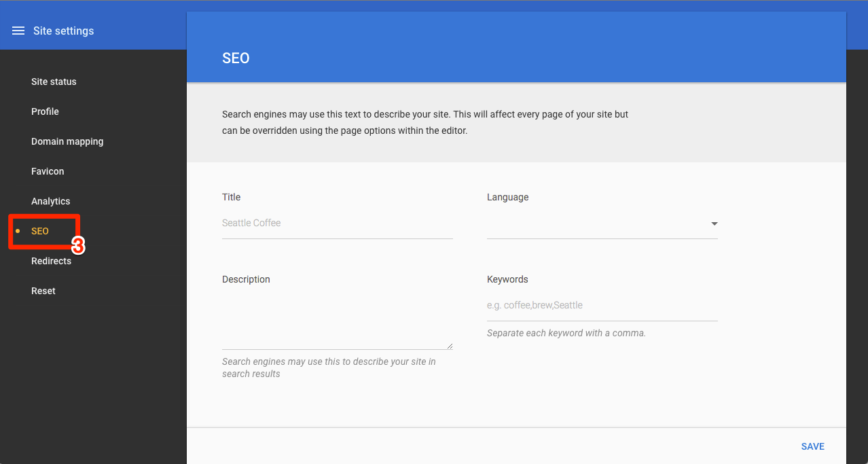Go to the Profile section

45,111
